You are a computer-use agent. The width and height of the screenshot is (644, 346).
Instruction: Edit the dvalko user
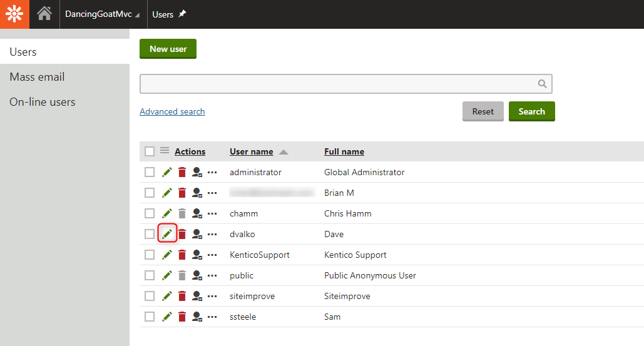click(166, 234)
